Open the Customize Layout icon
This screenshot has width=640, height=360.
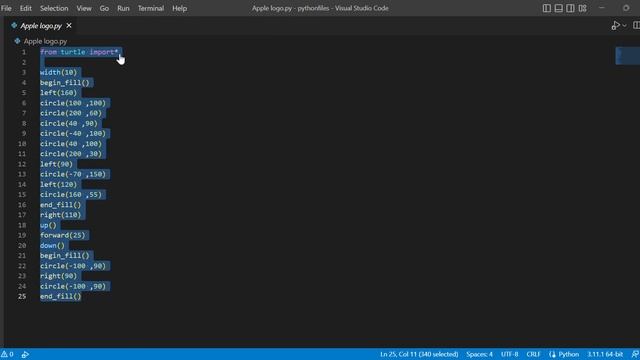coord(582,8)
